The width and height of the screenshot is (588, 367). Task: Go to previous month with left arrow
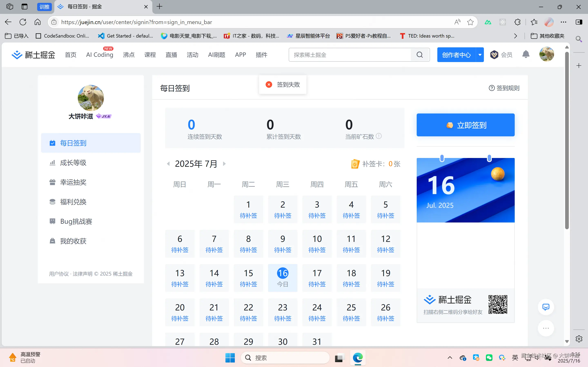pyautogui.click(x=168, y=163)
